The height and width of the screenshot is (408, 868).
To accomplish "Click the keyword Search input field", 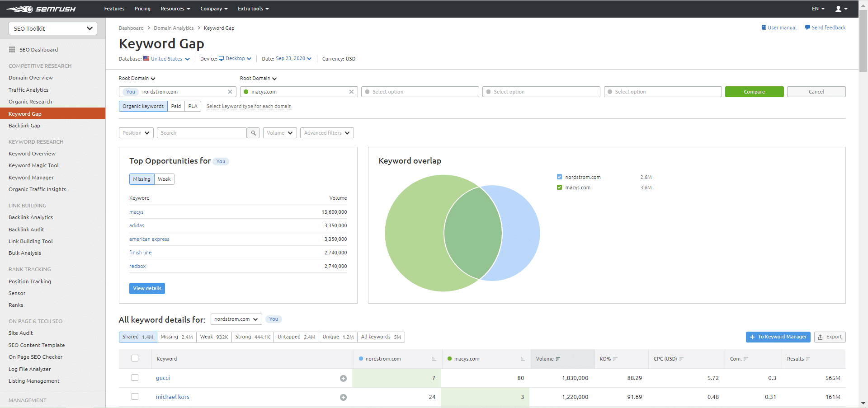I will pyautogui.click(x=202, y=133).
